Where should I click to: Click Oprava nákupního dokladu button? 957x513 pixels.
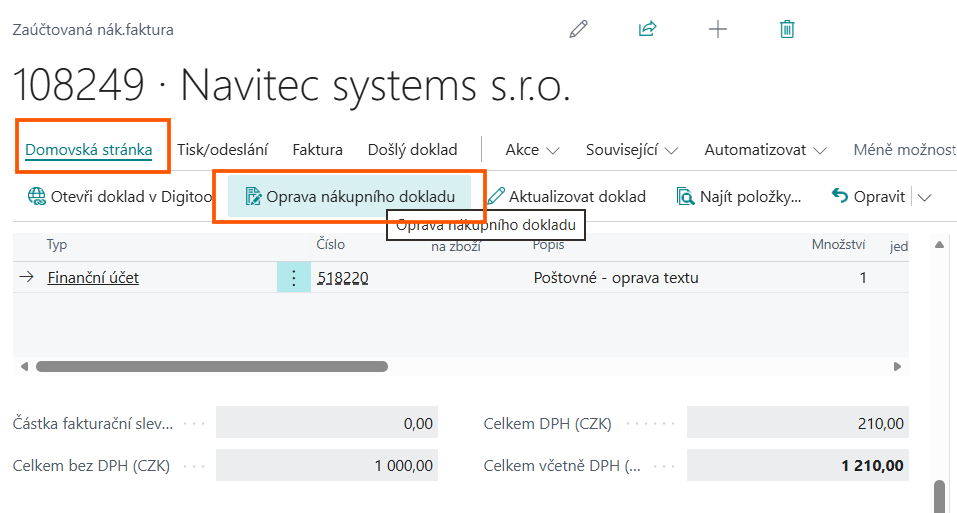(349, 196)
